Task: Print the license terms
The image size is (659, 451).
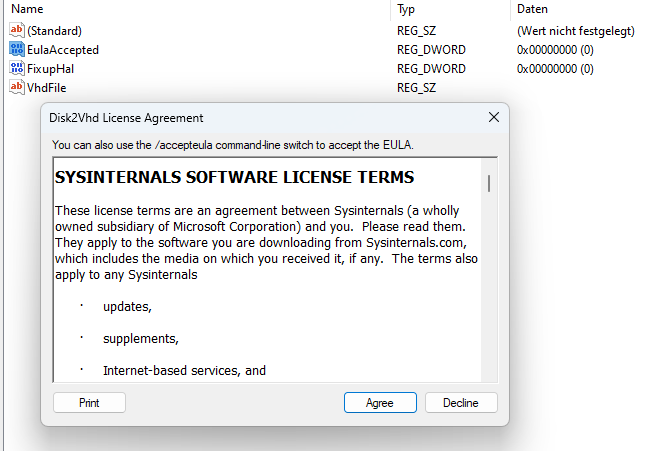Action: [x=89, y=403]
